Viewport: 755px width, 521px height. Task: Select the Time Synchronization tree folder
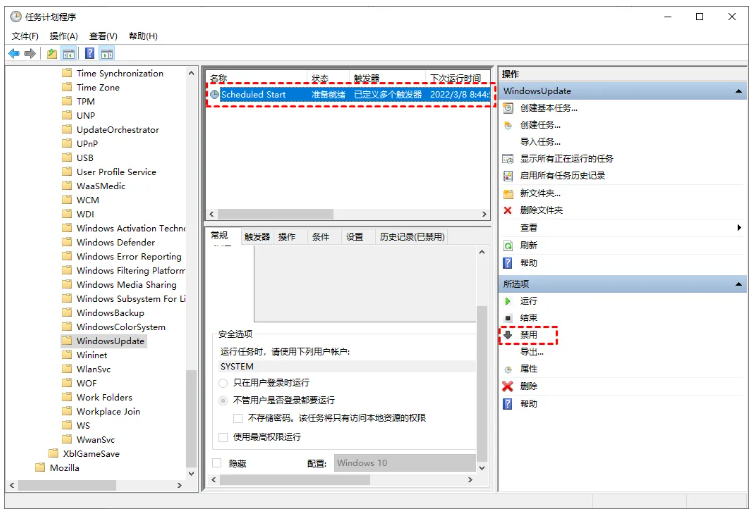[x=113, y=73]
